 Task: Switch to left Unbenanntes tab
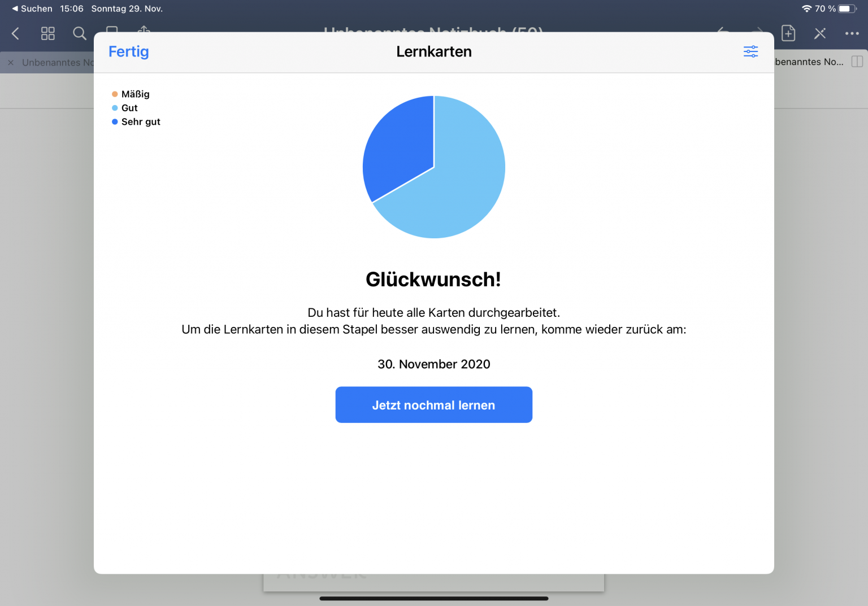(58, 63)
